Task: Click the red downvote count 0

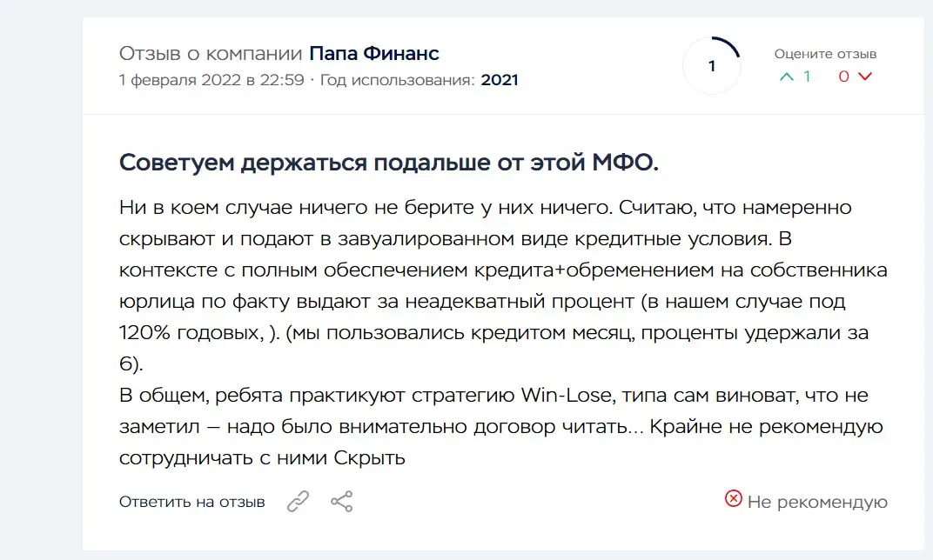Action: click(x=843, y=77)
